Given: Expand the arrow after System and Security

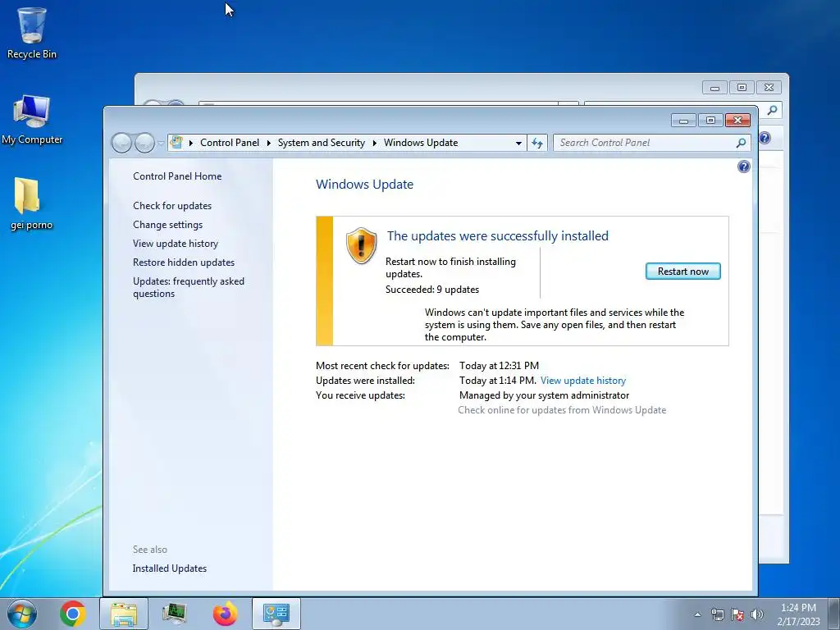Looking at the screenshot, I should tap(374, 143).
